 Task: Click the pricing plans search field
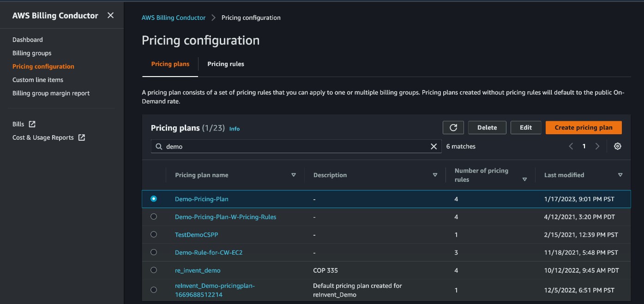[295, 146]
